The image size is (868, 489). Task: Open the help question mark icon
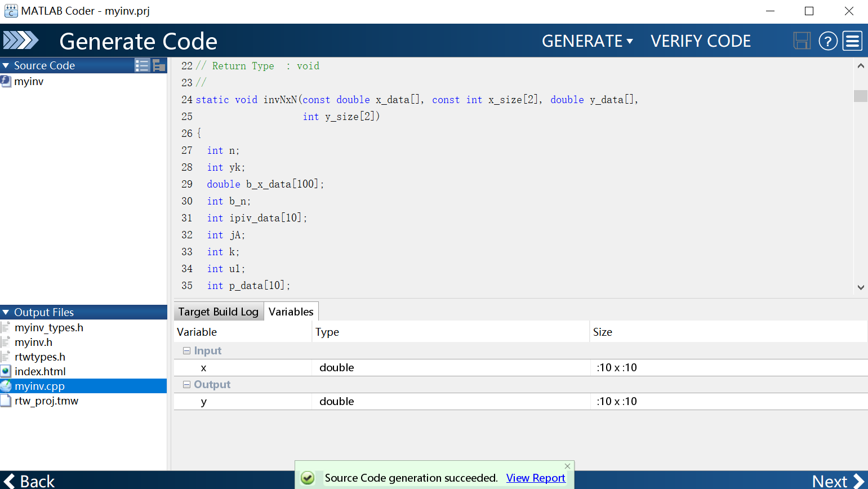(x=828, y=41)
